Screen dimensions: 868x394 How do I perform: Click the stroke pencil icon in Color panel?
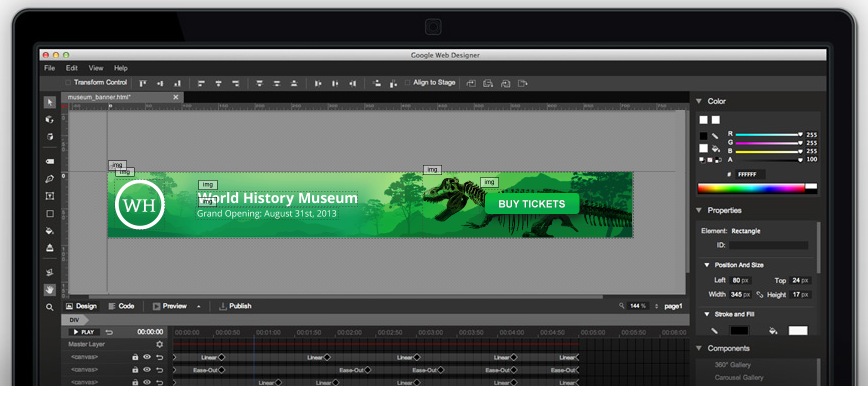pyautogui.click(x=715, y=136)
